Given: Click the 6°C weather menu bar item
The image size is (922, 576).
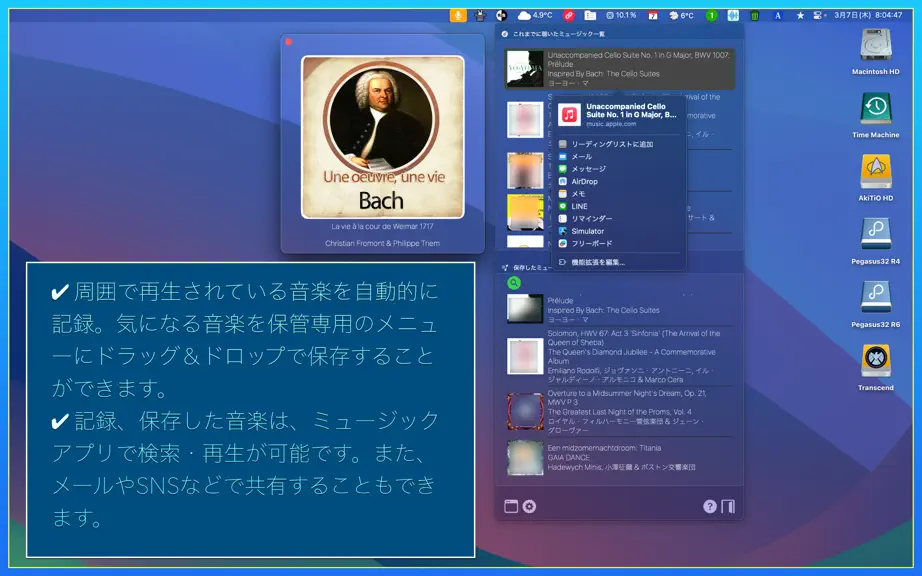Looking at the screenshot, I should pos(682,15).
